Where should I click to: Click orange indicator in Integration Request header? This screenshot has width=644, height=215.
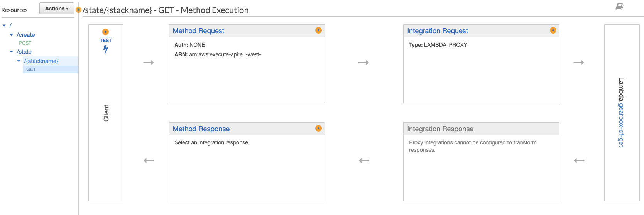pyautogui.click(x=553, y=30)
